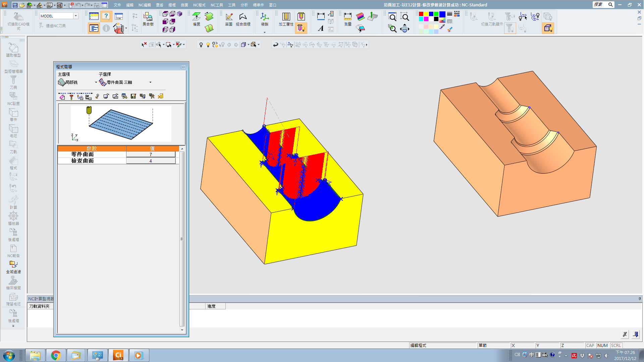Click the pan/rotate mouse icon

[x=405, y=29]
